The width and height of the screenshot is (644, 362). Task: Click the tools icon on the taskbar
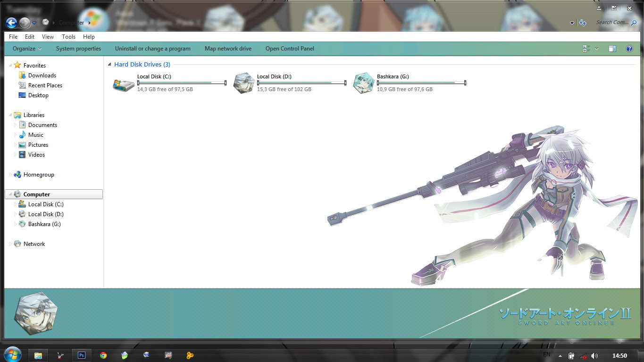point(60,355)
